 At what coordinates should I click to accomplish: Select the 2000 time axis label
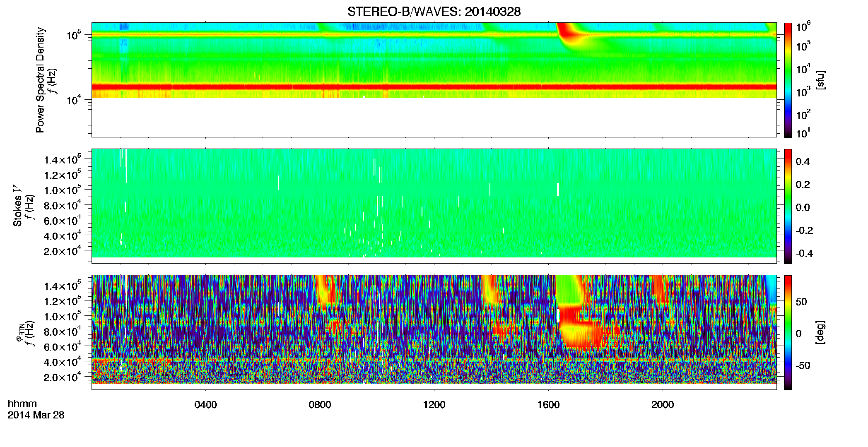coord(663,405)
